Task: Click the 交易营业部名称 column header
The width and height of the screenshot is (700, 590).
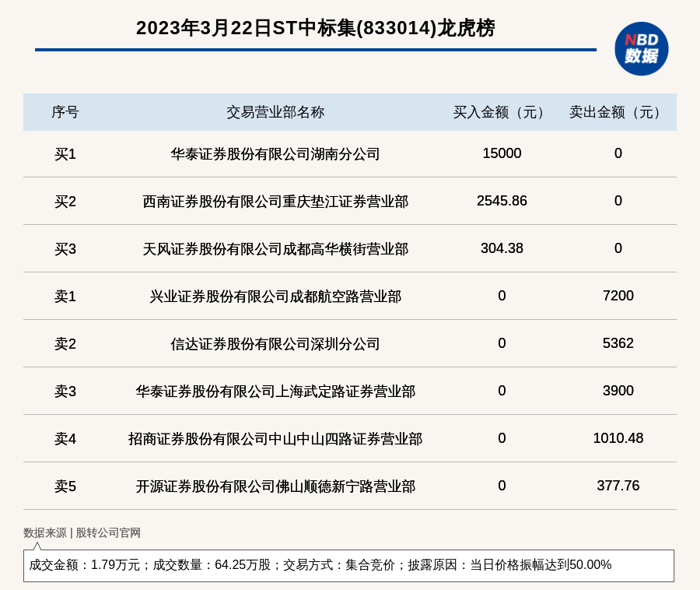Action: 275,112
